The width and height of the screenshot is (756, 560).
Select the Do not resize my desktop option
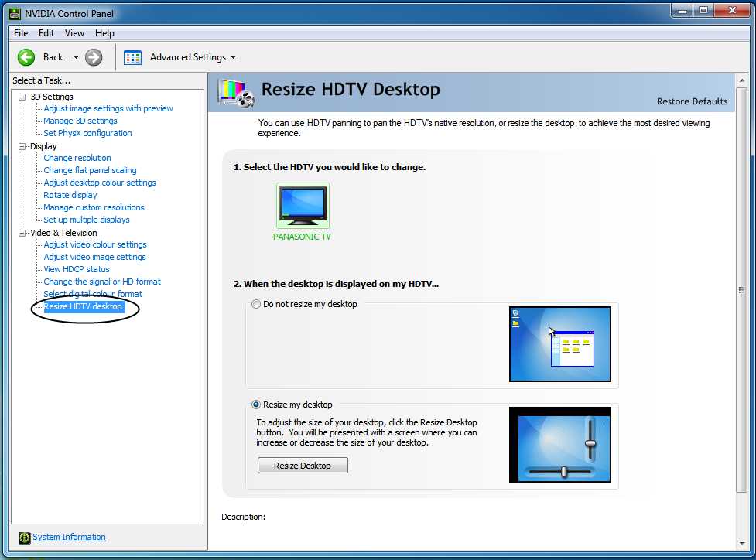tap(256, 304)
